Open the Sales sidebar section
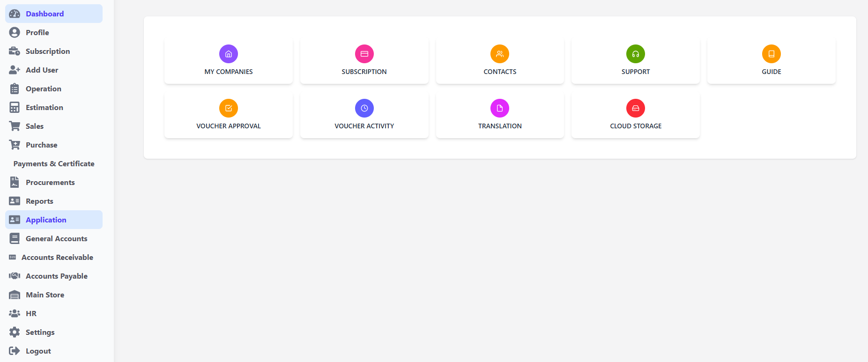 point(34,126)
